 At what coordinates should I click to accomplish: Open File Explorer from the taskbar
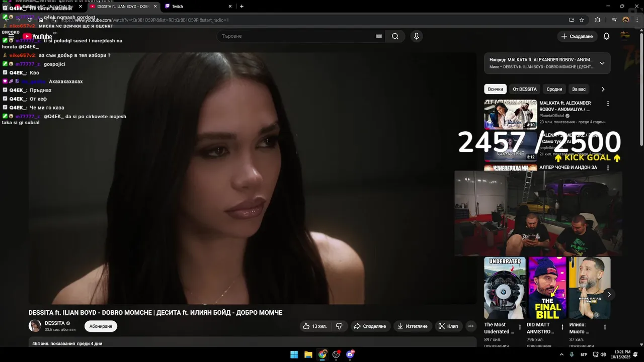click(308, 354)
